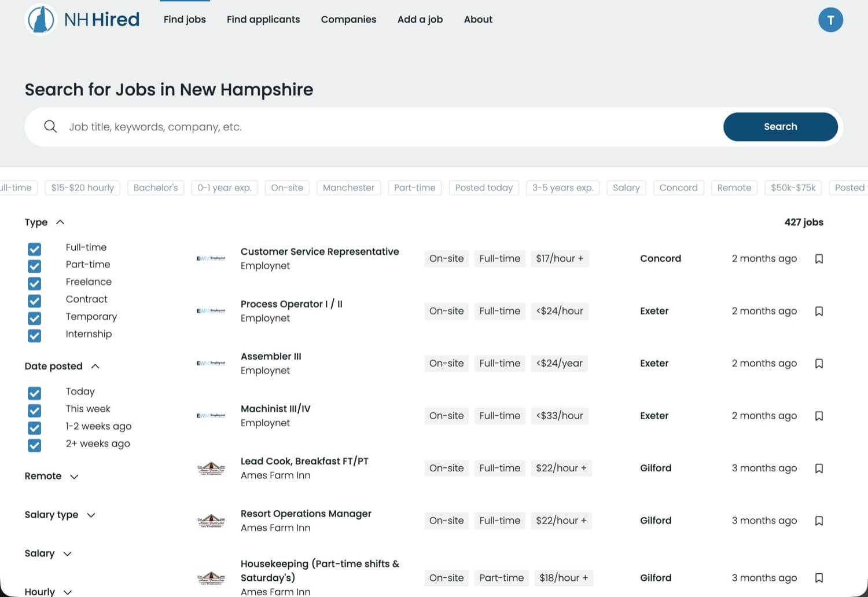The height and width of the screenshot is (597, 868).
Task: Expand the Salary type filter section
Action: pos(60,515)
